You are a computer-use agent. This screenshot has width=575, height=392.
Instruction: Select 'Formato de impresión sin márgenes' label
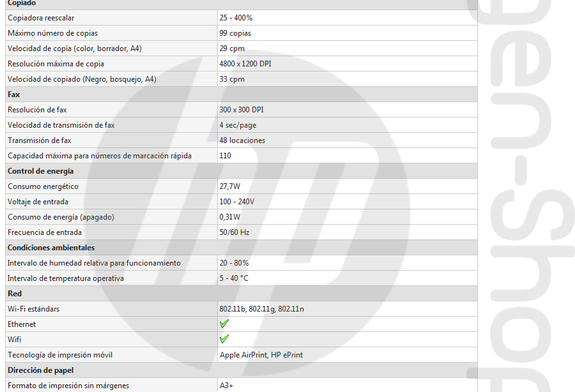click(68, 386)
